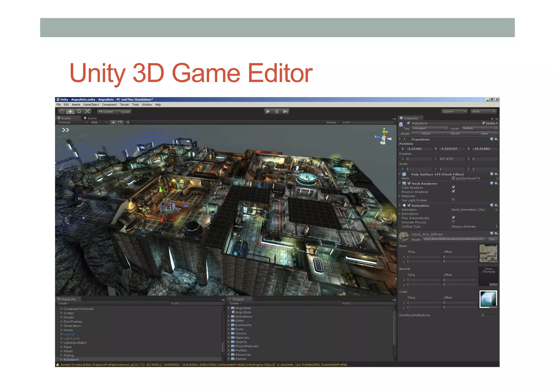
Task: Open the Layers dropdown
Action: (x=454, y=111)
